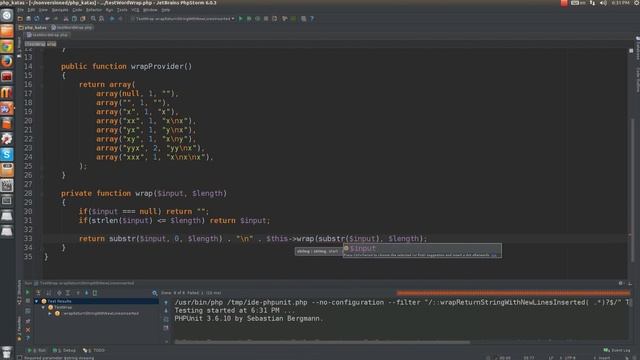640x360 pixels.
Task: Click the Undo toolbar icon
Action: pos(47,19)
